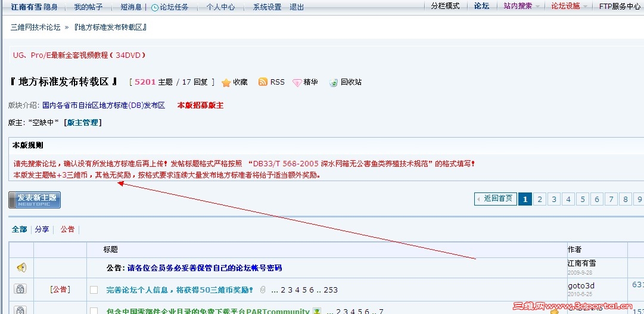Click the paperclip attachment icon in the 完善论坛个人信息 row

coord(263,290)
